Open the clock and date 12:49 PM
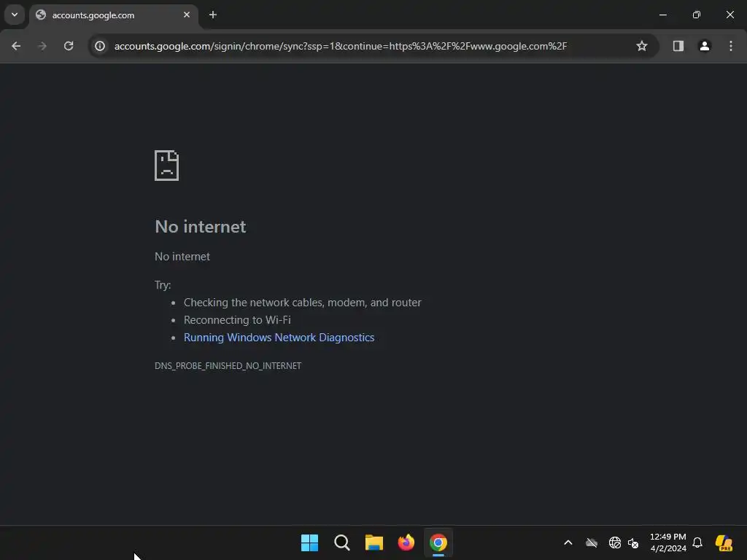 [x=668, y=542]
